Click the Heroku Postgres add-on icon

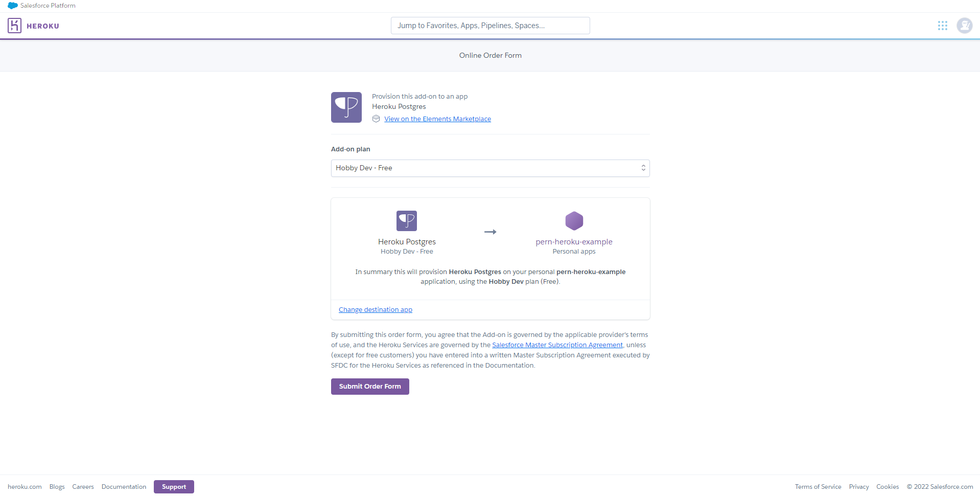click(346, 107)
